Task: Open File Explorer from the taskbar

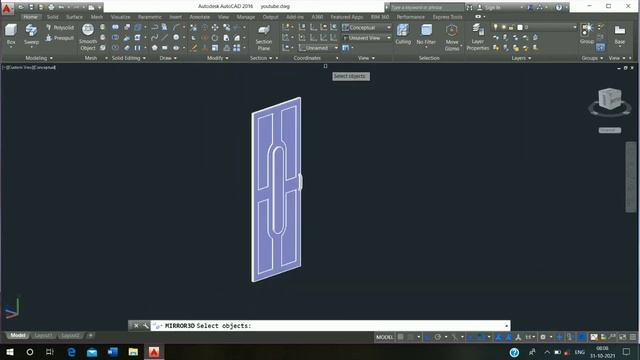Action: 133,352
